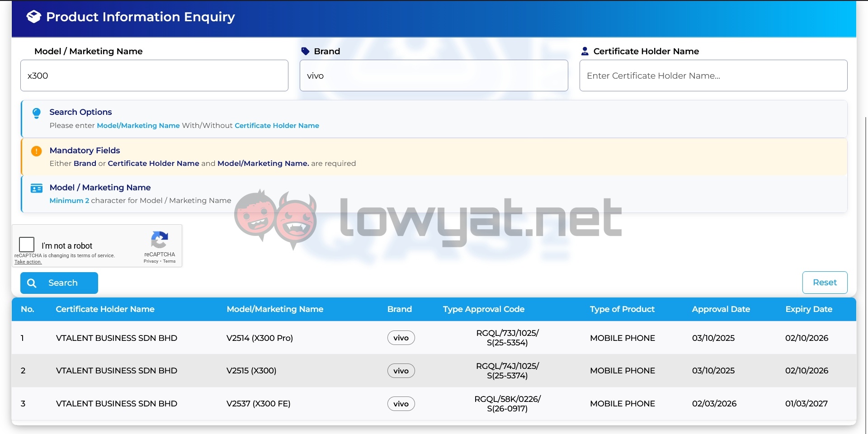Click the reCAPTCHA logo icon
Screen dimensions: 868x434
(159, 240)
